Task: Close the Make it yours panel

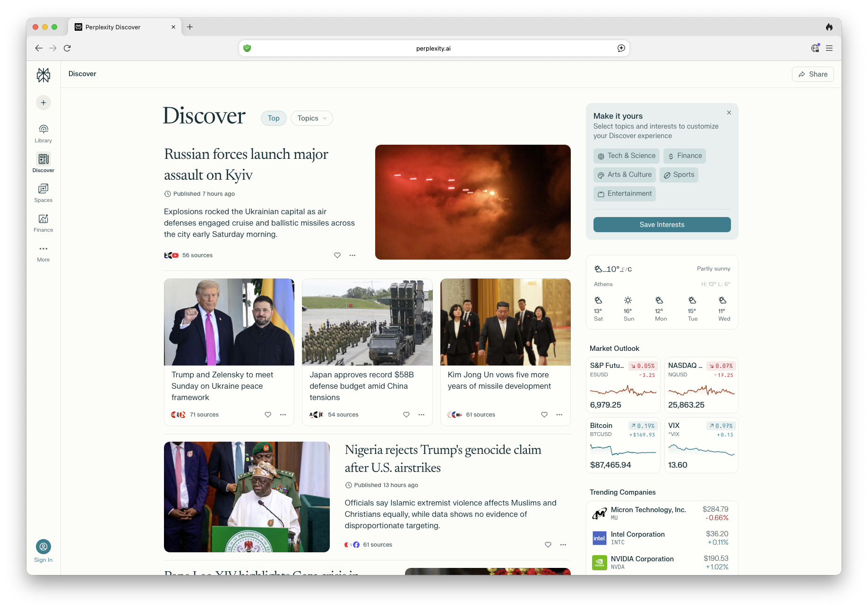Action: [729, 113]
